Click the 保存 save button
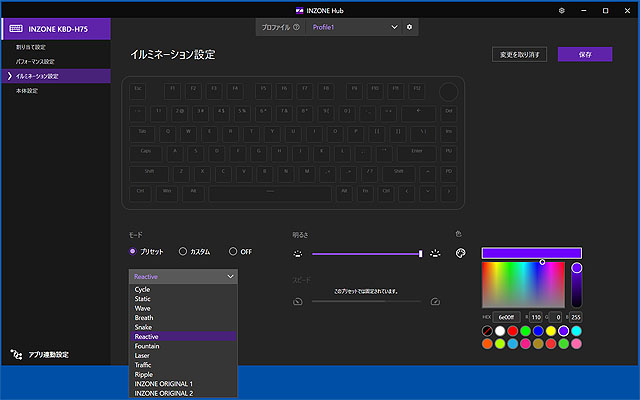Screen dimensions: 640x400 585,54
